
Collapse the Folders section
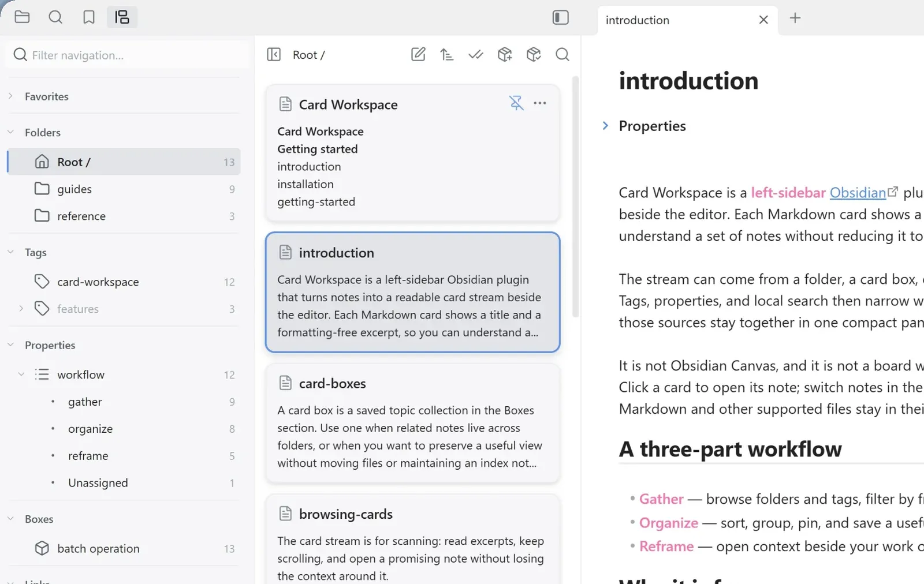[10, 132]
